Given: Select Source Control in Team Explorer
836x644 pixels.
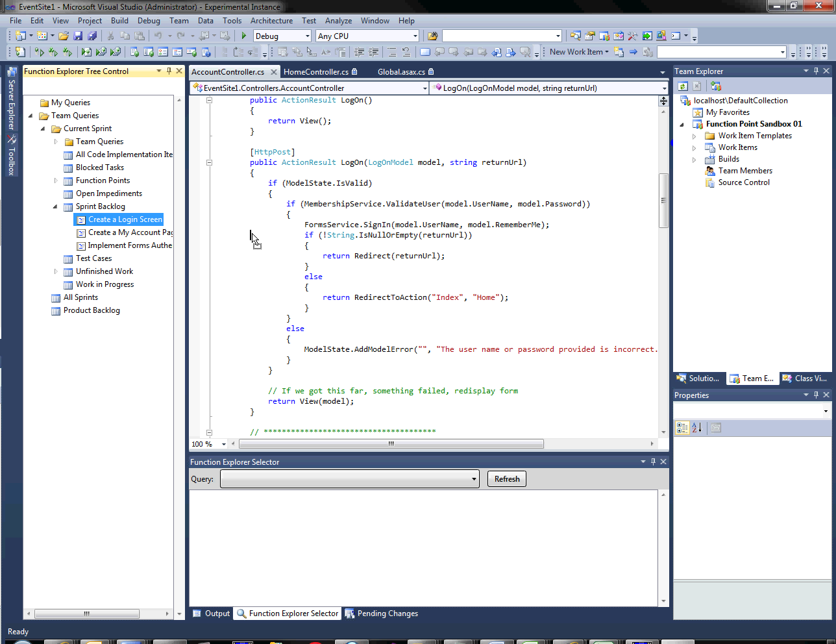Looking at the screenshot, I should pyautogui.click(x=744, y=182).
